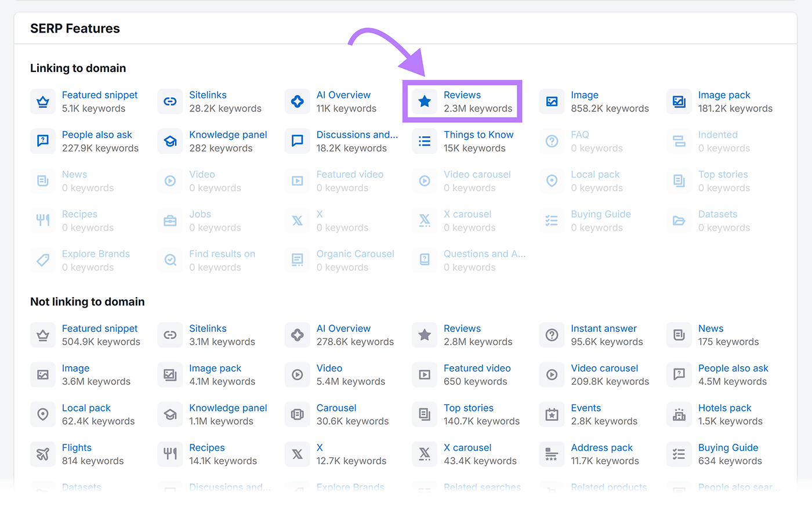Image resolution: width=812 pixels, height=506 pixels.
Task: Select the highlighted Reviews star icon
Action: tap(425, 101)
